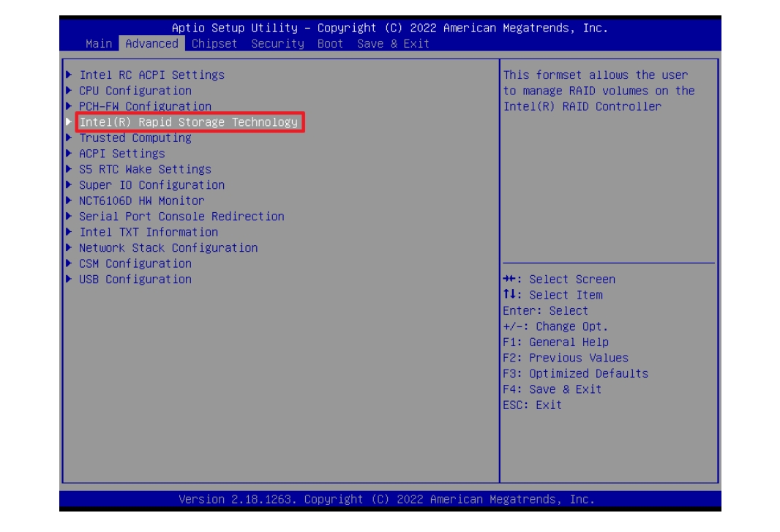Select Serial Port Console Redirection
Image resolution: width=780 pixels, height=532 pixels.
181,217
